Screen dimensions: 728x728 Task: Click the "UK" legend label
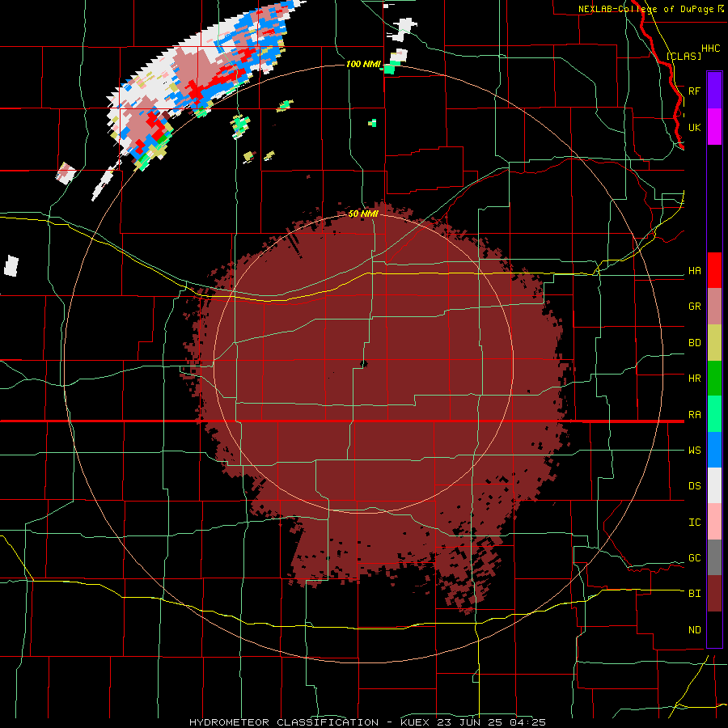coord(694,127)
